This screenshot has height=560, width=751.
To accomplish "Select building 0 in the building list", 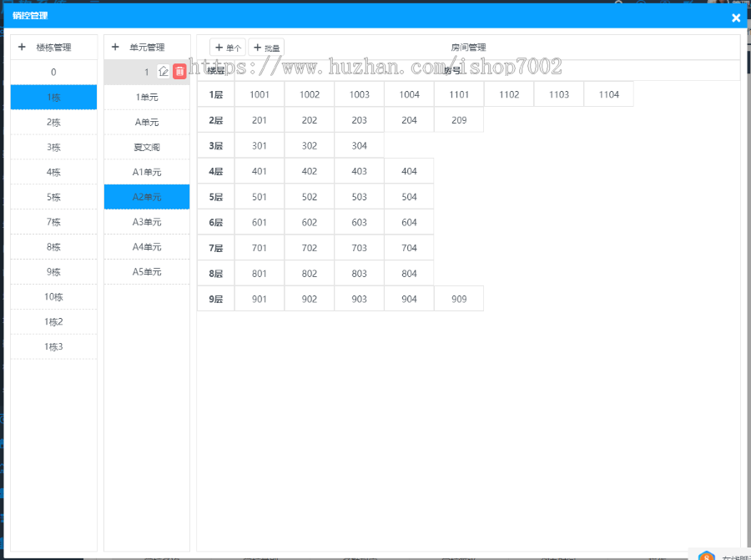I will (53, 73).
